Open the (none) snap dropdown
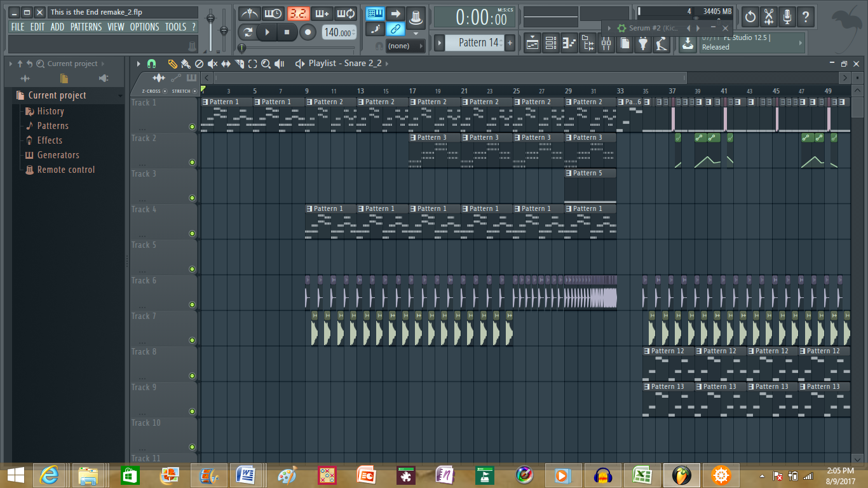 pyautogui.click(x=405, y=46)
